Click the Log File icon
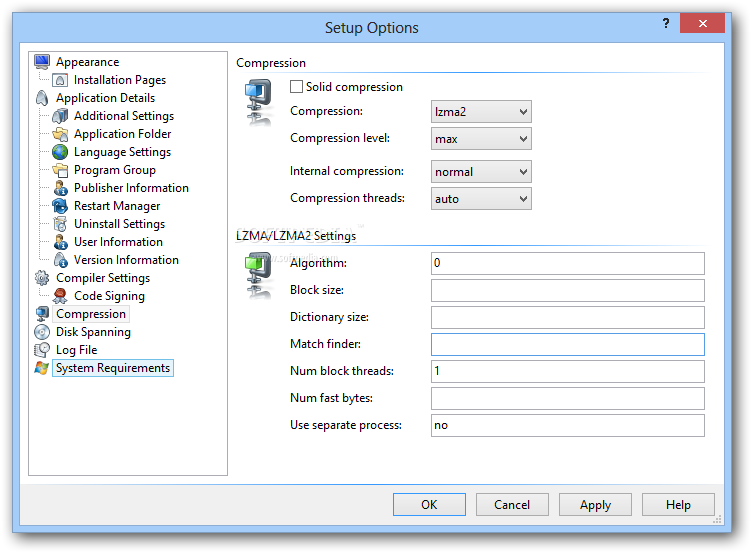The image size is (752, 553). 42,350
